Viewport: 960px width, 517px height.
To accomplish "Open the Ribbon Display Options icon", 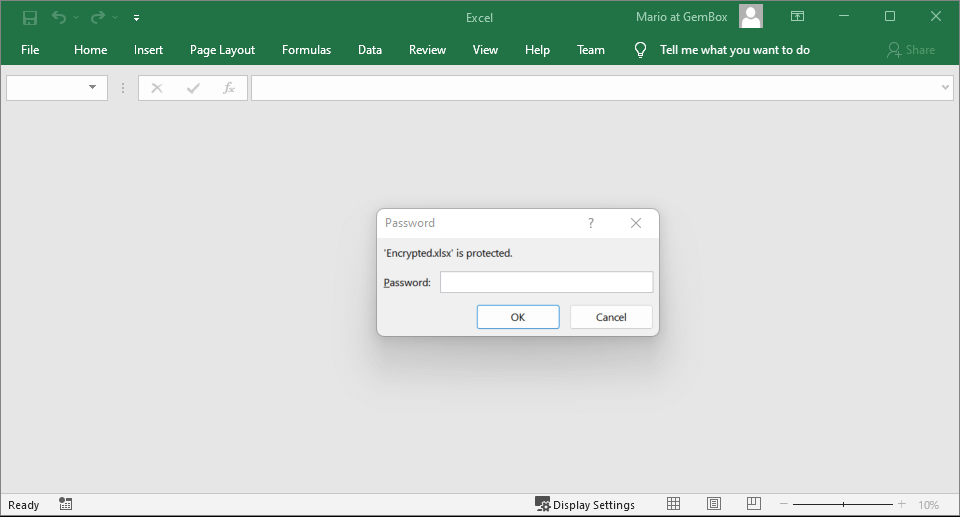I will [x=797, y=16].
